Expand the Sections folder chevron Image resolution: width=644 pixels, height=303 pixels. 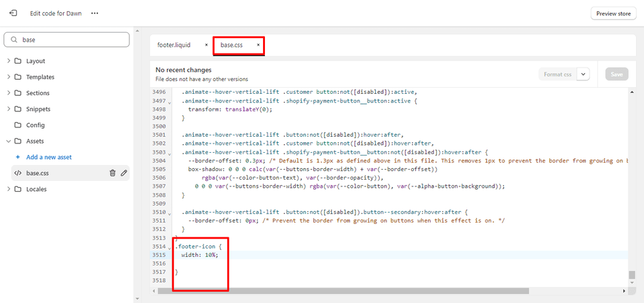(x=9, y=93)
